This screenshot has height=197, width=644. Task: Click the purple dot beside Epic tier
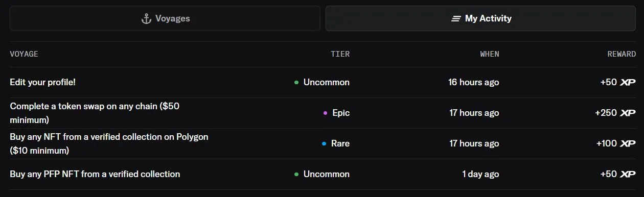[x=325, y=113]
